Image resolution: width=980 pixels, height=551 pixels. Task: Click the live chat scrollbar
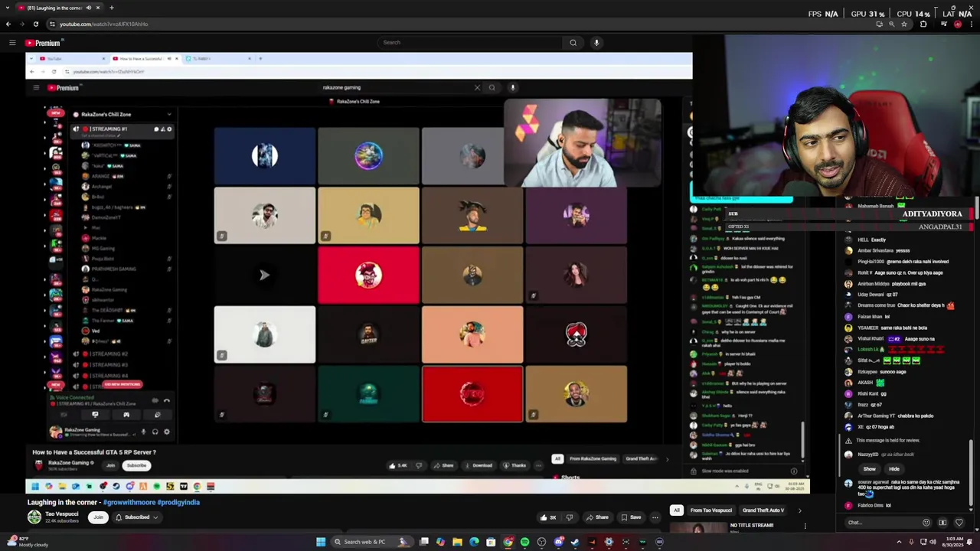971,474
